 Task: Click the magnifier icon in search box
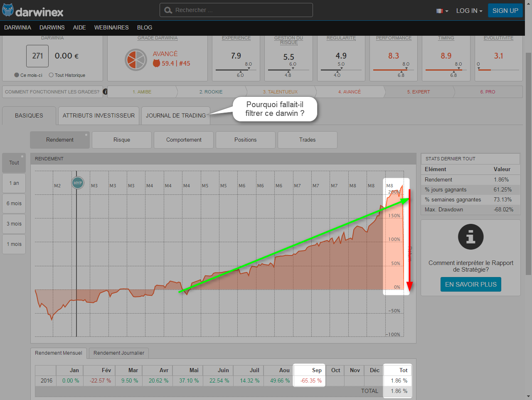tap(168, 10)
